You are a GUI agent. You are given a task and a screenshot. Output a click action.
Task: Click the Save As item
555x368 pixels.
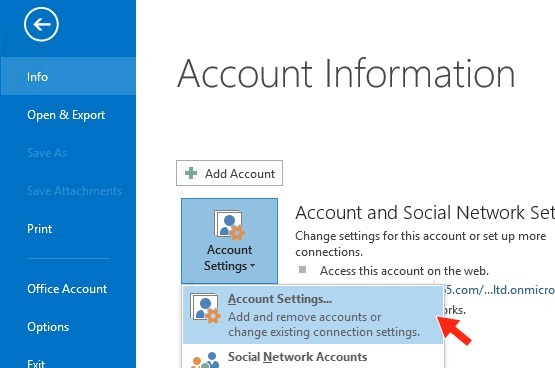(47, 153)
